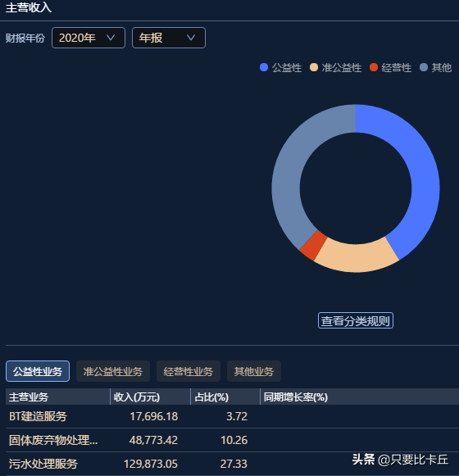
Task: Open the 年报 report type dropdown
Action: pyautogui.click(x=169, y=38)
